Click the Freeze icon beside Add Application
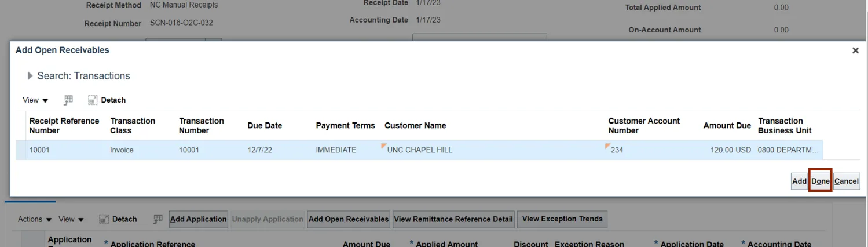 tap(158, 219)
